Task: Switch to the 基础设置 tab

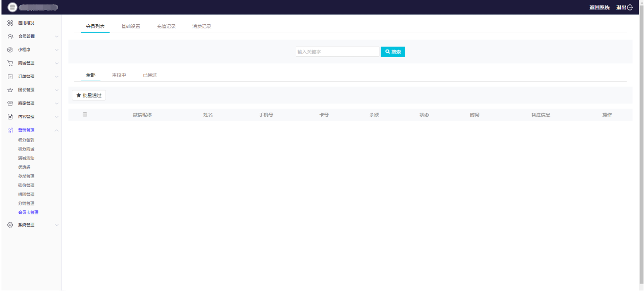Action: tap(131, 26)
